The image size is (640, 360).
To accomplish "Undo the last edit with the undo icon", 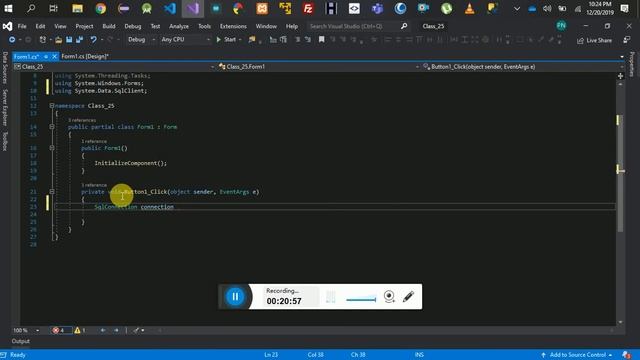I will coord(93,40).
